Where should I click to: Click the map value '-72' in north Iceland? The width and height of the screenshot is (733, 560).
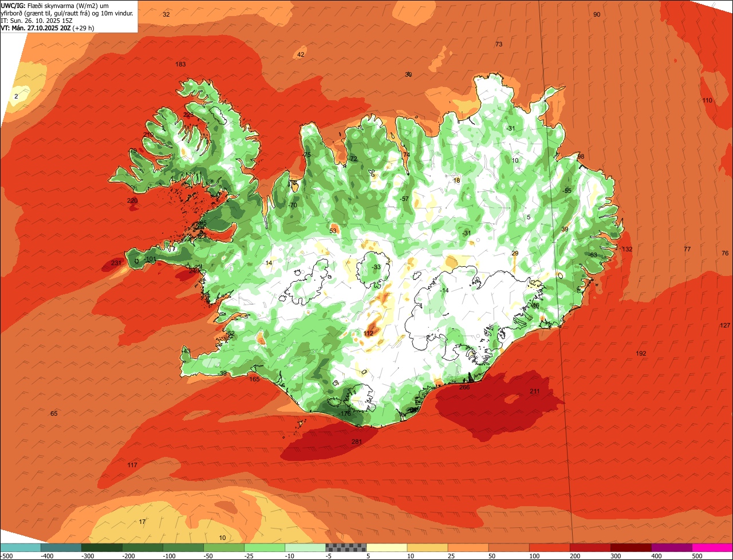(x=353, y=159)
